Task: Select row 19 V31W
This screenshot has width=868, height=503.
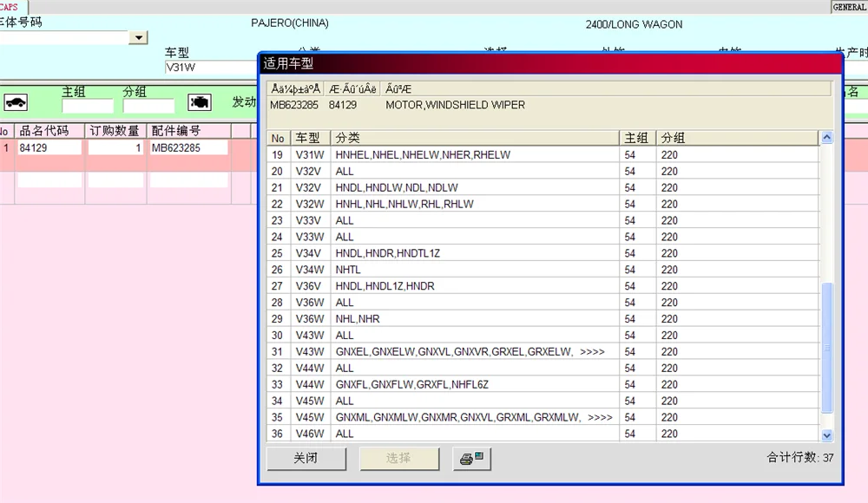Action: [542, 155]
